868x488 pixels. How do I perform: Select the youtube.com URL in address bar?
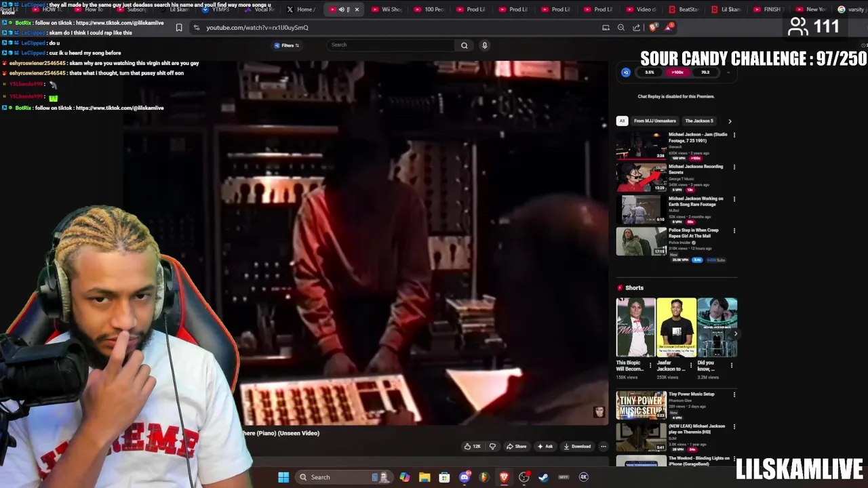(x=257, y=28)
